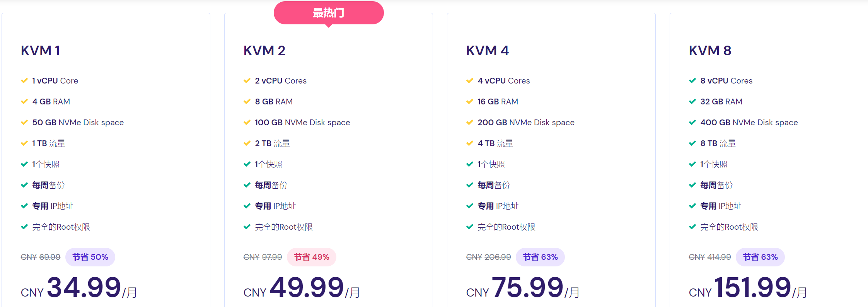Select the KVM 2 plan heading
Screen dimensions: 868x307
point(264,51)
